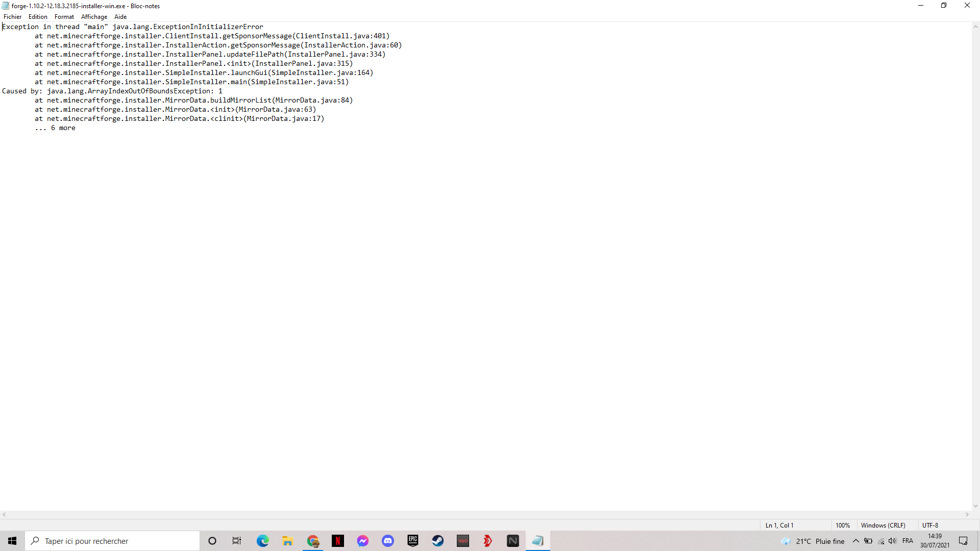The height and width of the screenshot is (551, 980).
Task: Open the Aide menu
Action: (x=120, y=17)
